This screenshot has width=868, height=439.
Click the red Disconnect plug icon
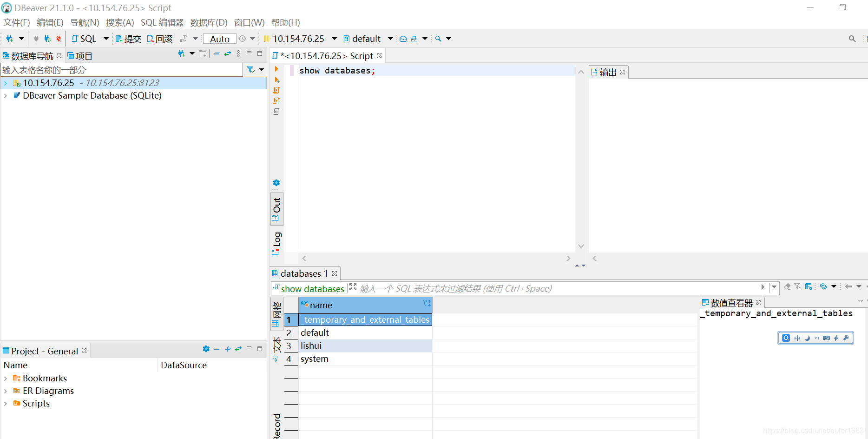(x=59, y=39)
